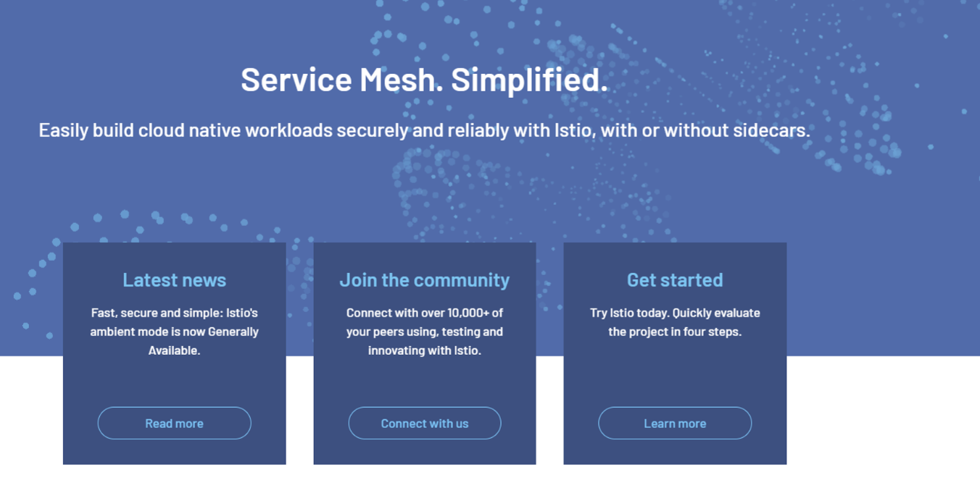
Task: Click the Try Istio today description
Action: tap(675, 322)
